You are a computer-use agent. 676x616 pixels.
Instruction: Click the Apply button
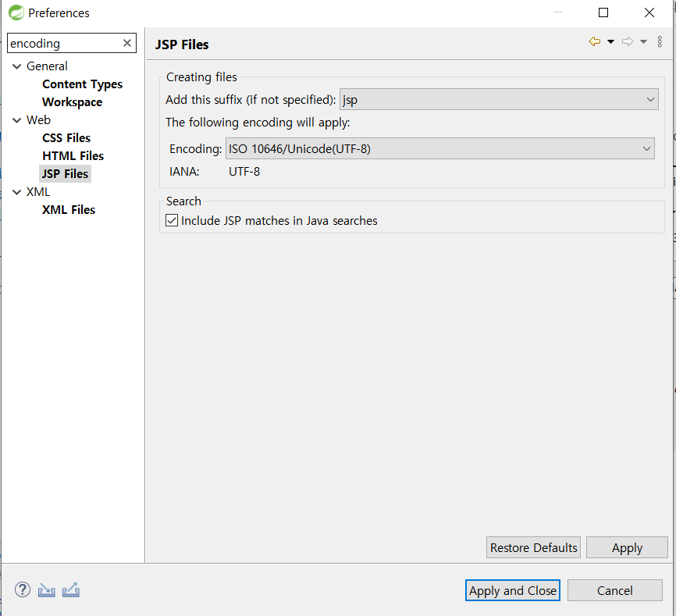click(x=627, y=547)
